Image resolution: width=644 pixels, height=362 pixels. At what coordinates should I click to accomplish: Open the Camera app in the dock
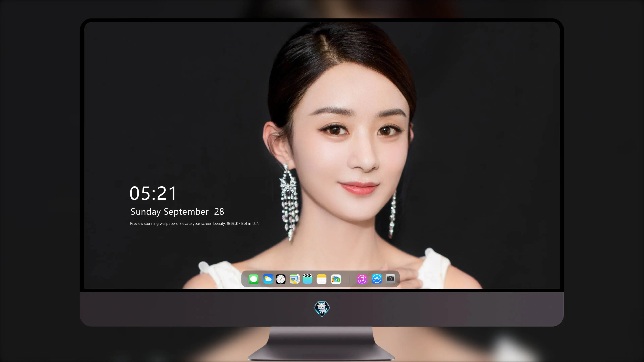coord(390,279)
